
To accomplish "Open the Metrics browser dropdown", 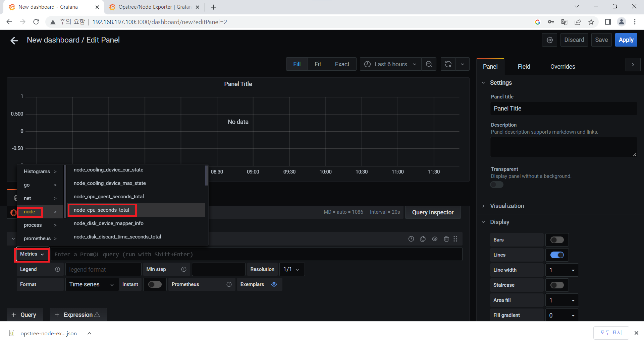I will click(32, 254).
